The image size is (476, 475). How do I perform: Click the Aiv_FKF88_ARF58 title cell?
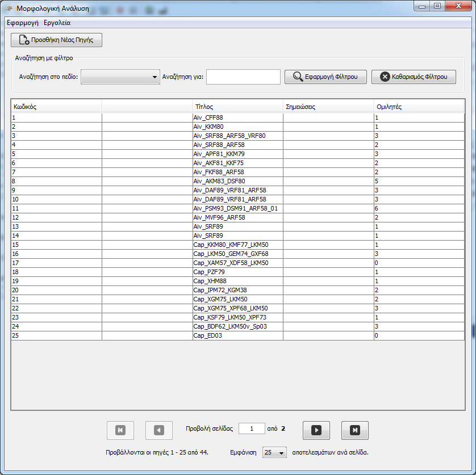coord(237,173)
